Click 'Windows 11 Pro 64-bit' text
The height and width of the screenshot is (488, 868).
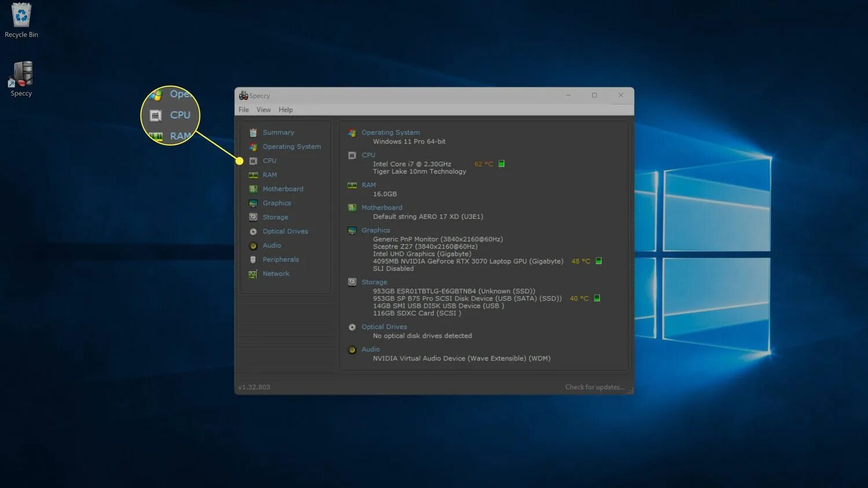pyautogui.click(x=409, y=142)
